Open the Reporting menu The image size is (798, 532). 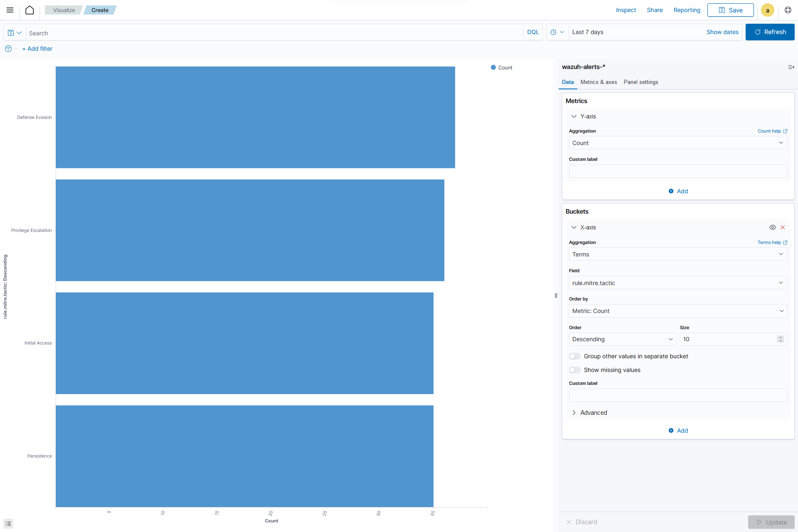687,10
